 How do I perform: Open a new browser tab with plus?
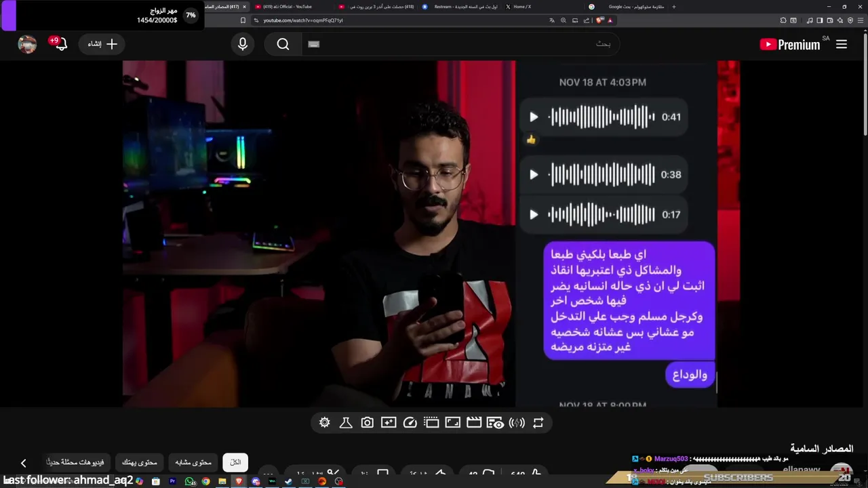tap(673, 7)
